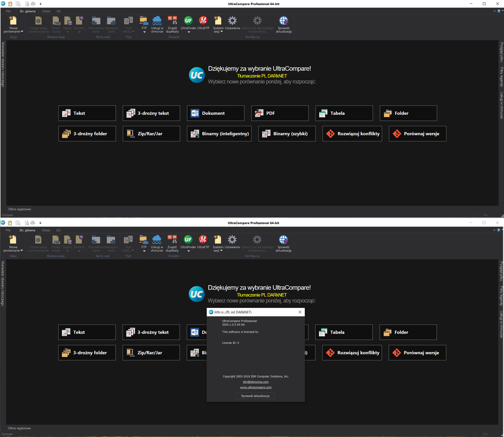Click Szablon sesji icon in lower window
504x437 pixels.
tap(217, 240)
